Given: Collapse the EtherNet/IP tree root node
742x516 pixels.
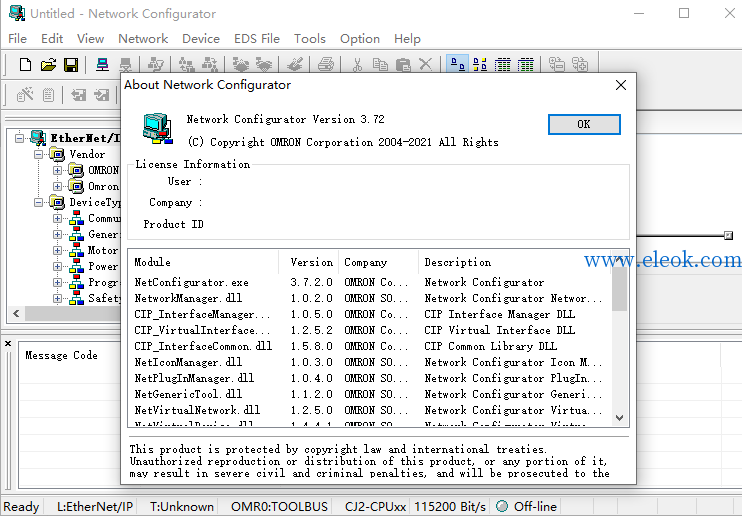Looking at the screenshot, I should coord(19,138).
